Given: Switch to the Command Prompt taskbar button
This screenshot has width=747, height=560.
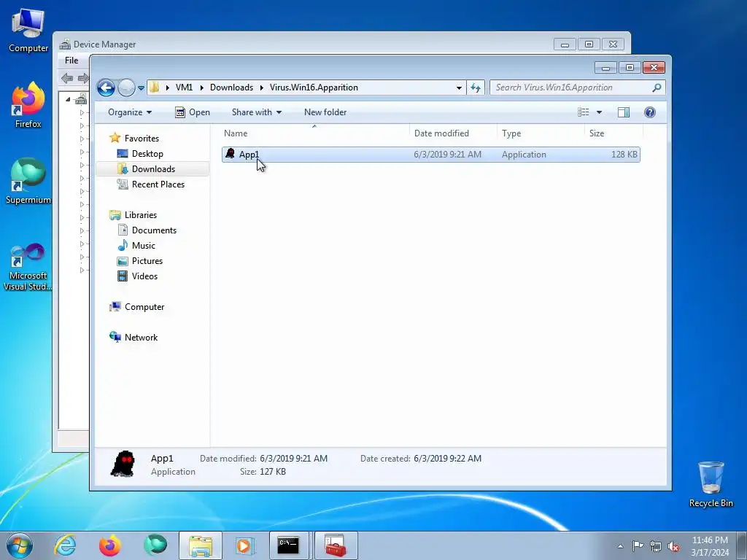Looking at the screenshot, I should click(289, 545).
